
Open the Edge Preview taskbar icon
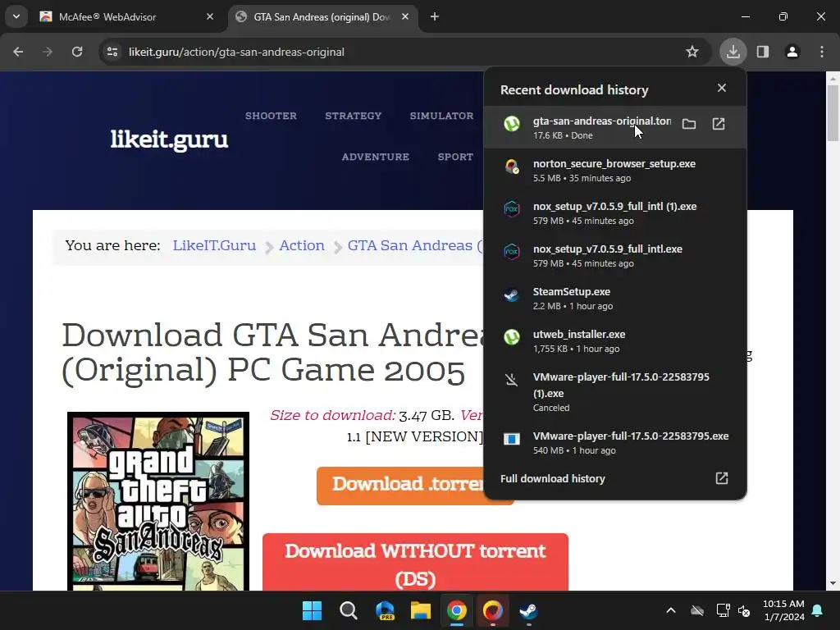click(x=385, y=610)
